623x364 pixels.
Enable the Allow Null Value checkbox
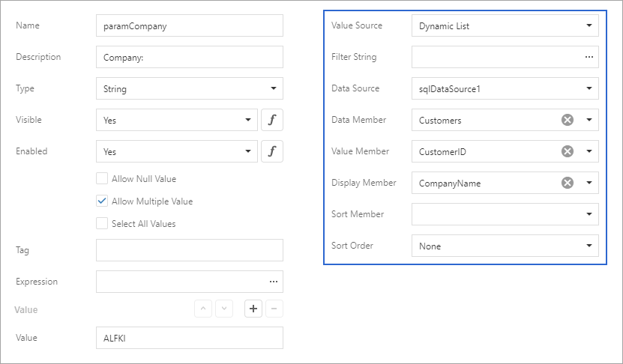(x=102, y=179)
